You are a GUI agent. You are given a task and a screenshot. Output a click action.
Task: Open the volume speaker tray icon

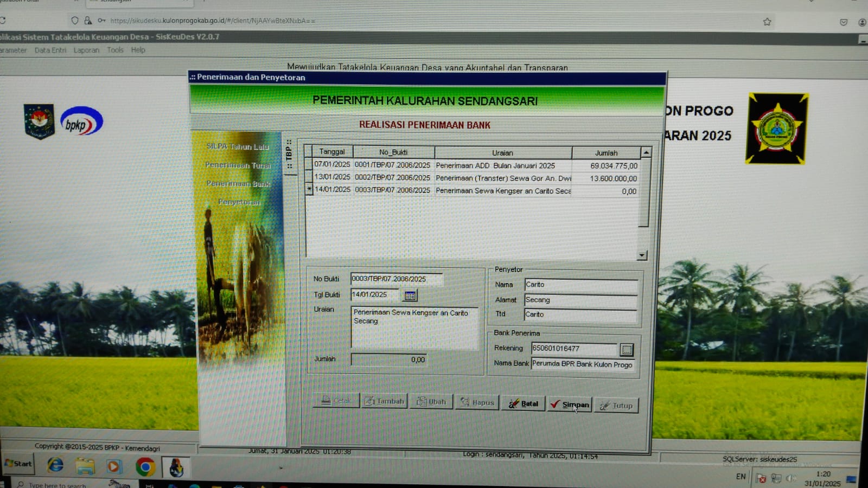coord(791,478)
